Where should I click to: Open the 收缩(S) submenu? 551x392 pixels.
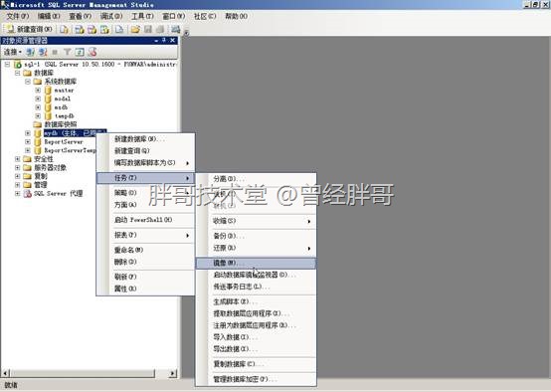pos(256,221)
